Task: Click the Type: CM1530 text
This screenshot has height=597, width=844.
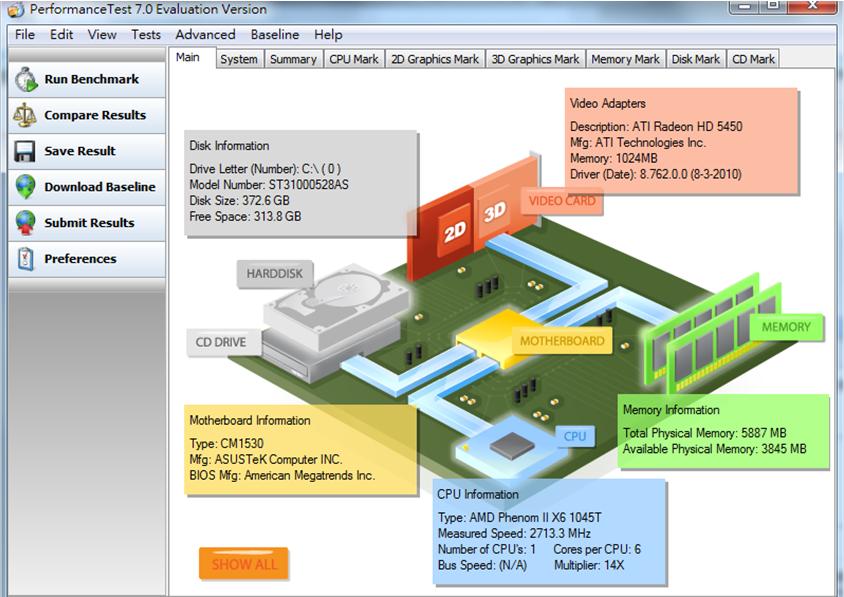Action: (227, 444)
